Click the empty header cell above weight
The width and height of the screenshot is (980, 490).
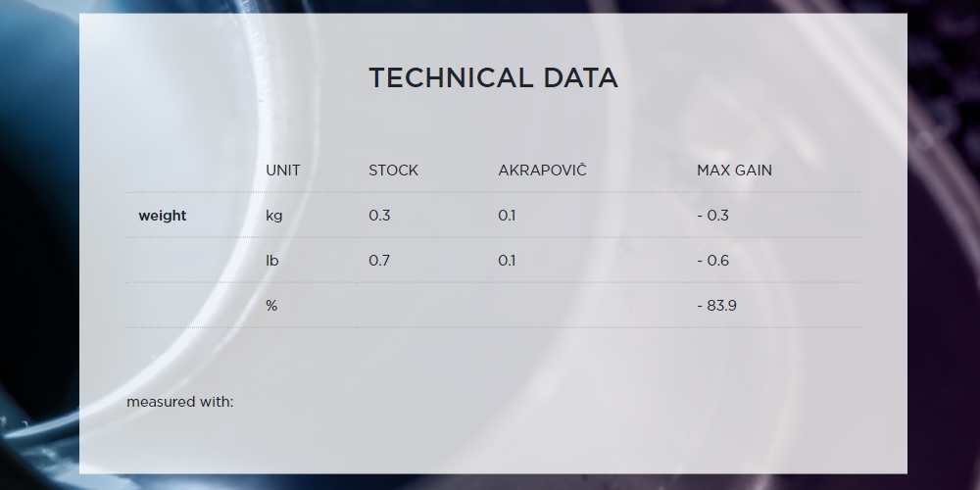click(190, 170)
